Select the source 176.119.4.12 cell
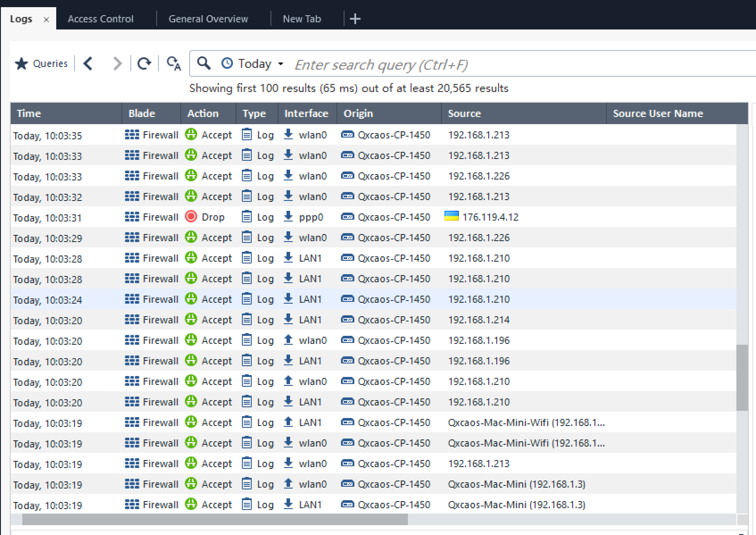Screen dimensions: 756x535 pyautogui.click(x=524, y=217)
